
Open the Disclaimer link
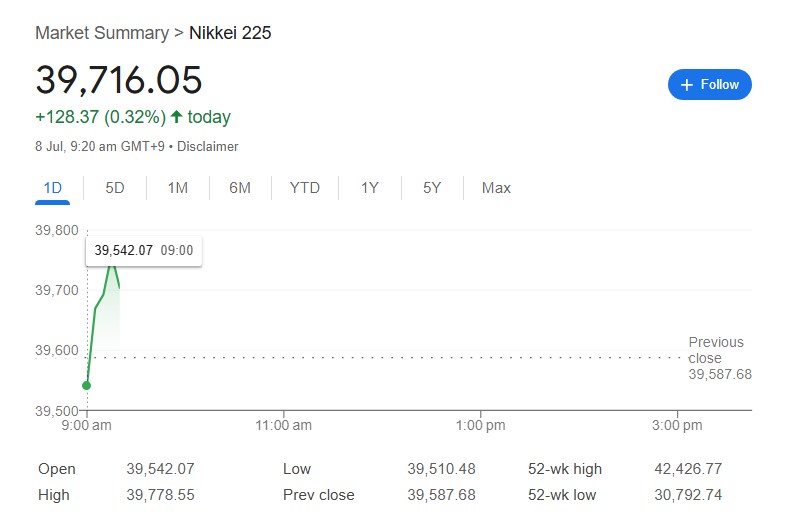pos(208,147)
